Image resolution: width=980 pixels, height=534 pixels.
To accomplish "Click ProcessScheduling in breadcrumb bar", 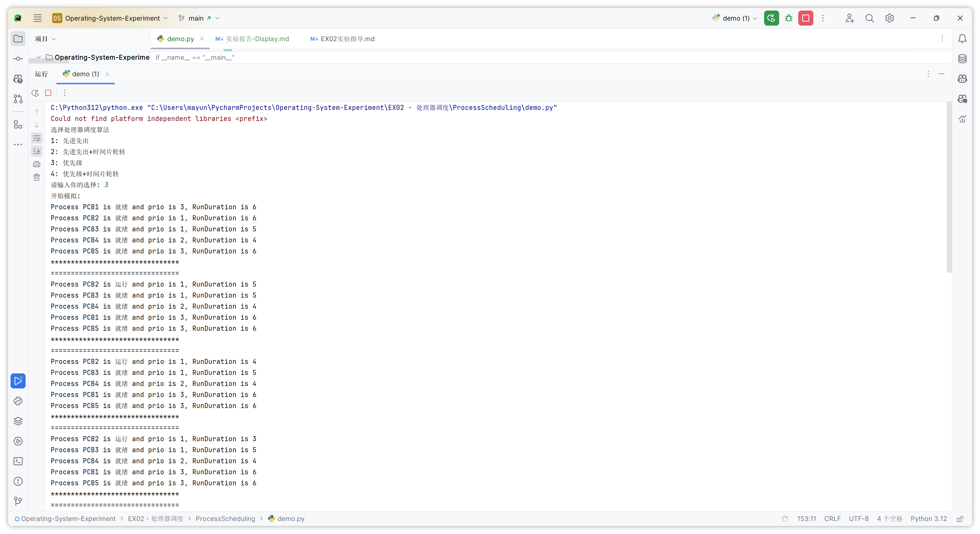I will pyautogui.click(x=225, y=518).
